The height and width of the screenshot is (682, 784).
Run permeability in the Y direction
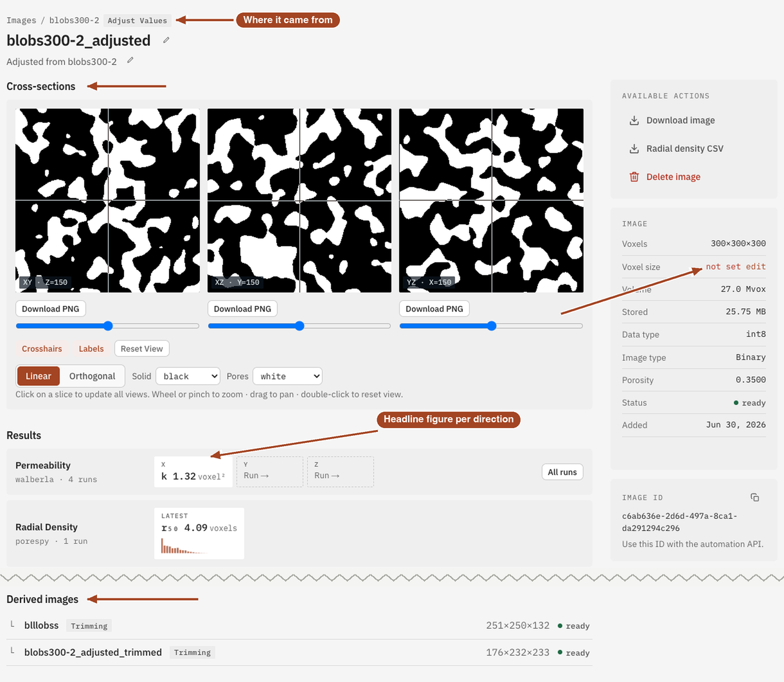tap(270, 472)
